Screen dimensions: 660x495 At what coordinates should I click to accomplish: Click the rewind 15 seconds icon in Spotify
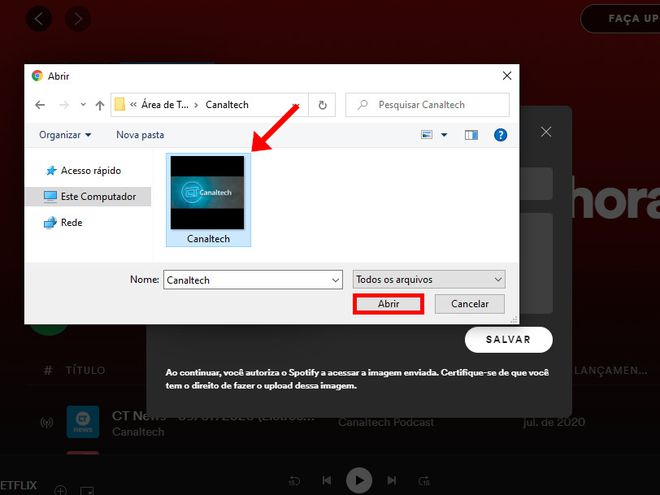coord(295,481)
